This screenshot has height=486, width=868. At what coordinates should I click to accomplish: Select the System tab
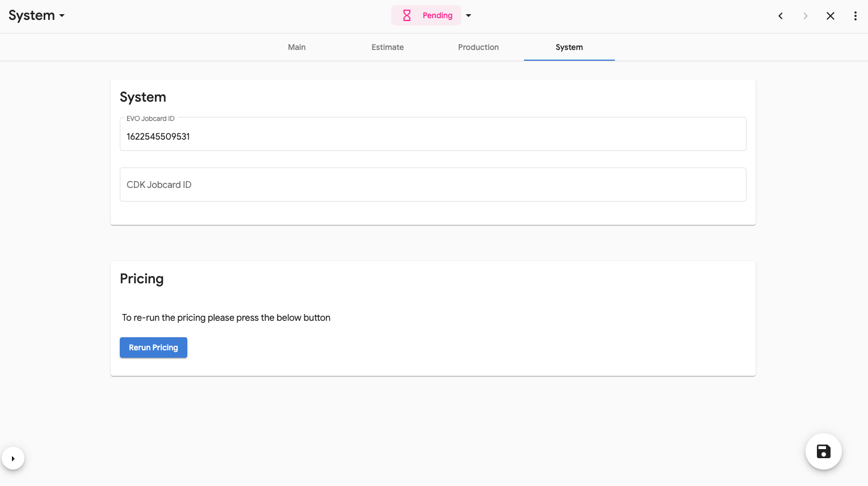point(569,47)
